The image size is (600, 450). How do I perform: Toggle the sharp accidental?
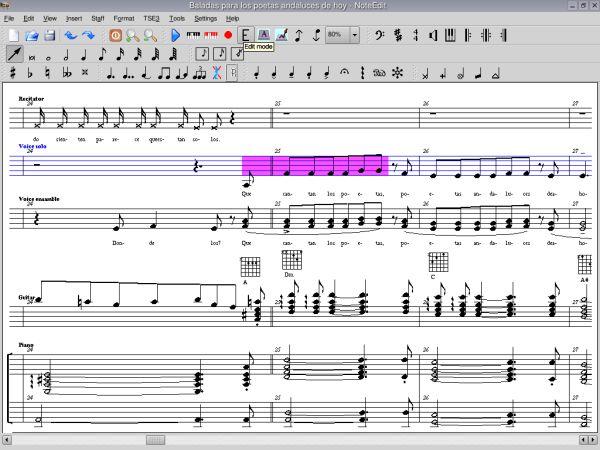pos(13,73)
